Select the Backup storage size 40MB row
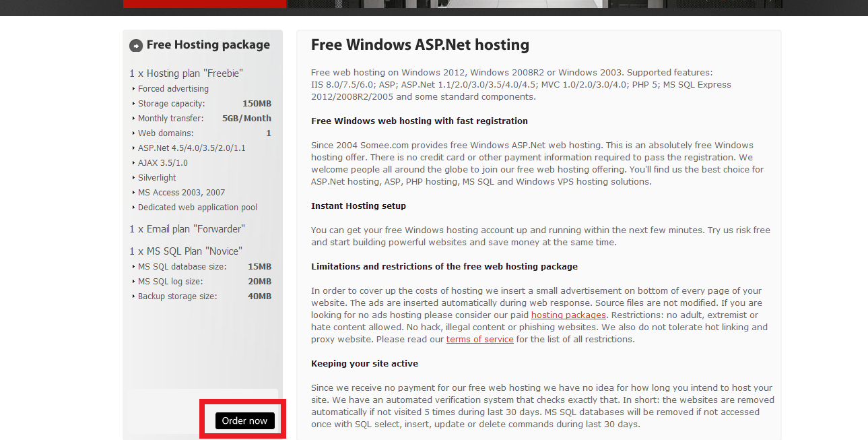This screenshot has height=440, width=868. 202,296
